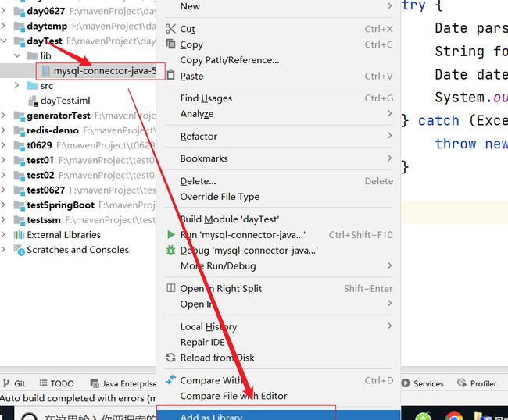Image resolution: width=508 pixels, height=420 pixels.
Task: Select Repair IDE menu item
Action: point(279,342)
